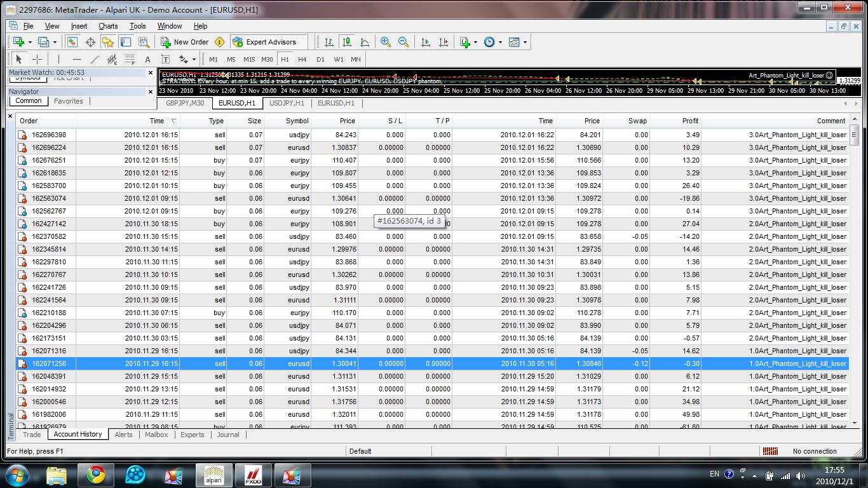Open the Profiles dropdown arrow
868x488 pixels.
[x=55, y=42]
